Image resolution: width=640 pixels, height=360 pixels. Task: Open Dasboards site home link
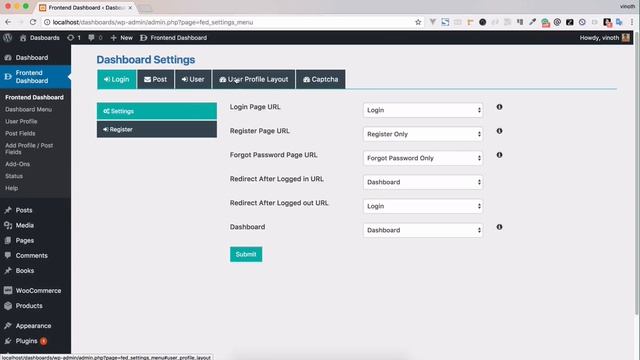(x=40, y=38)
